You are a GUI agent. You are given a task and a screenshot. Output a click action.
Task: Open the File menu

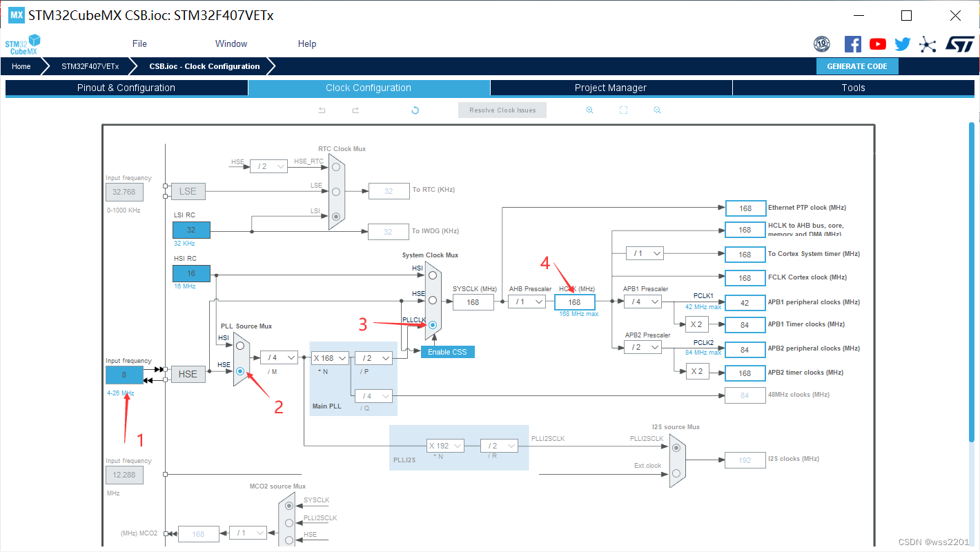pyautogui.click(x=139, y=43)
